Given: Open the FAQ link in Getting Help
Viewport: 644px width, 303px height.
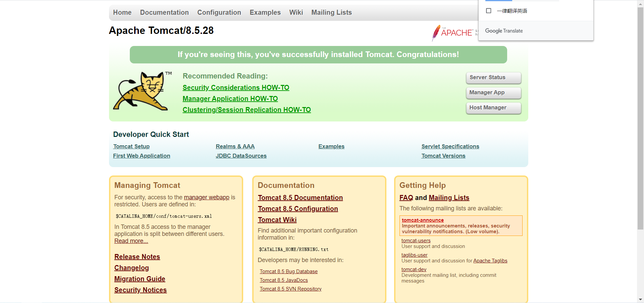Looking at the screenshot, I should pos(406,198).
